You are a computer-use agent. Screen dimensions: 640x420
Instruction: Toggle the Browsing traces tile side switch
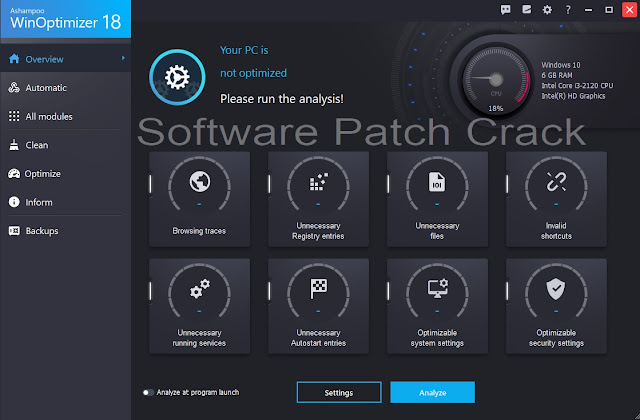click(150, 184)
